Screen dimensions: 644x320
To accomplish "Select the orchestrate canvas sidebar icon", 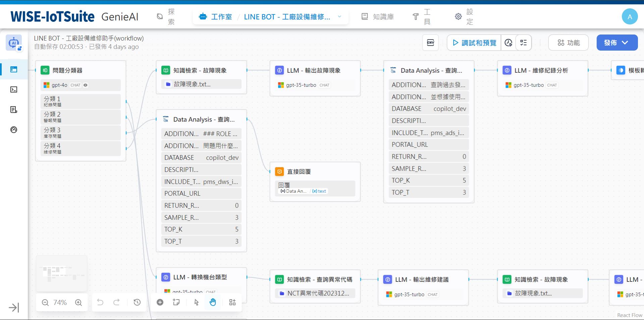I will [x=14, y=69].
